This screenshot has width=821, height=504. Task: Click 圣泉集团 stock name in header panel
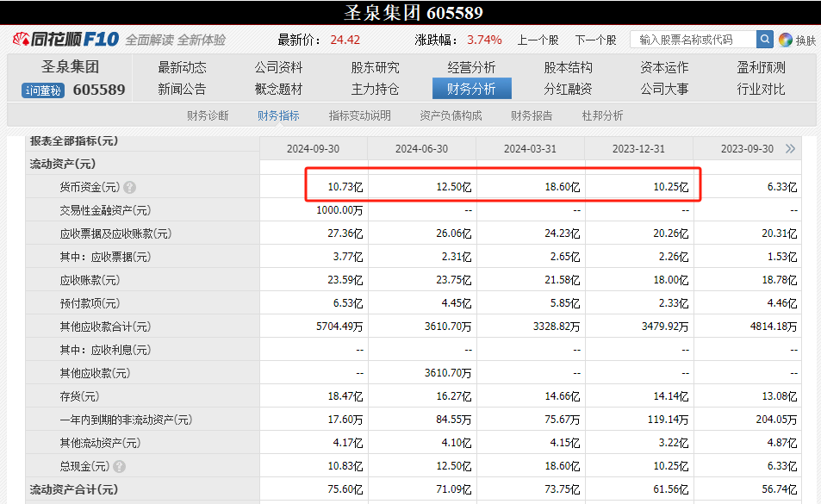click(70, 67)
